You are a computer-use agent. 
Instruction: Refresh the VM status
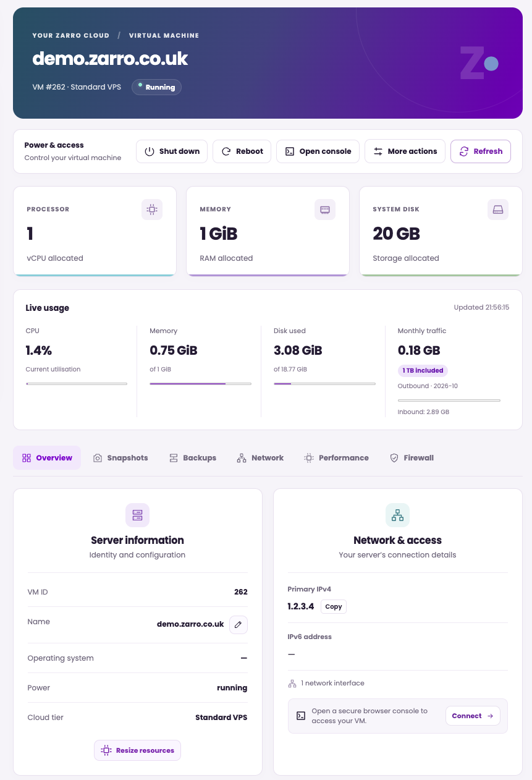pos(481,151)
